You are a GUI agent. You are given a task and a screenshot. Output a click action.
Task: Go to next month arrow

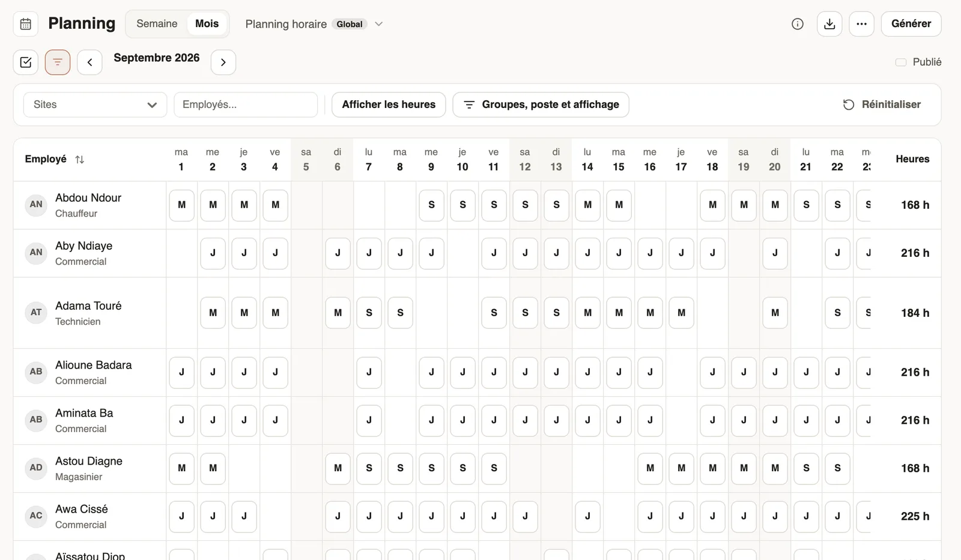(x=223, y=62)
